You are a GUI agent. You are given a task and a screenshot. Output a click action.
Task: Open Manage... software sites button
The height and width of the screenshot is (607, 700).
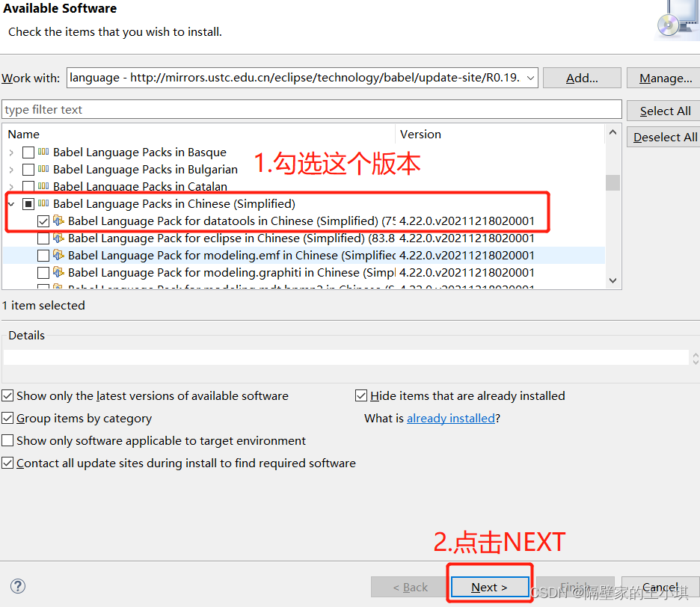(x=664, y=78)
